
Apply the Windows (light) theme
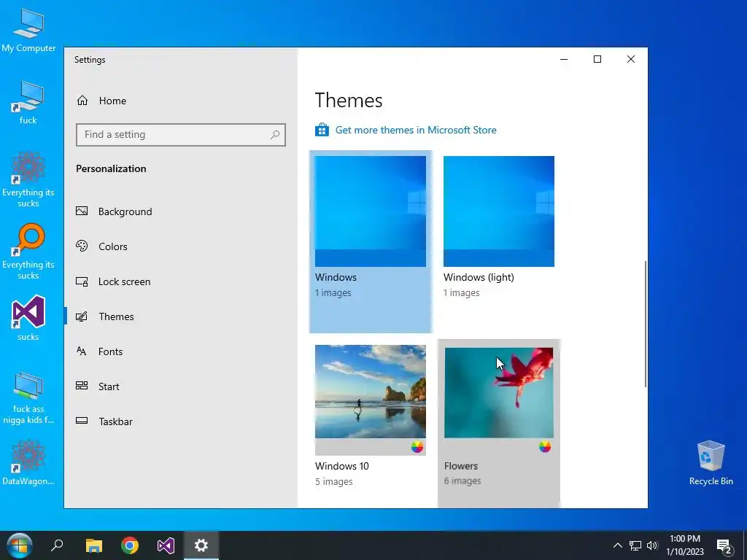point(499,211)
